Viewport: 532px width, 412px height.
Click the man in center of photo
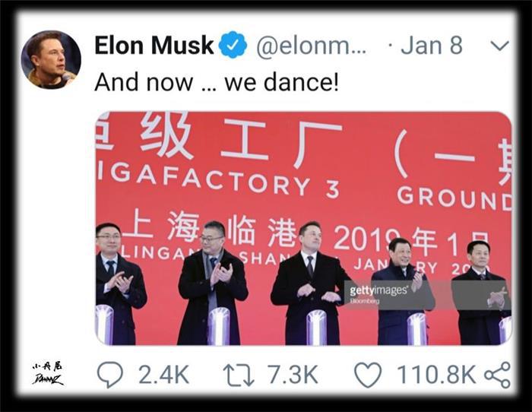(310, 284)
